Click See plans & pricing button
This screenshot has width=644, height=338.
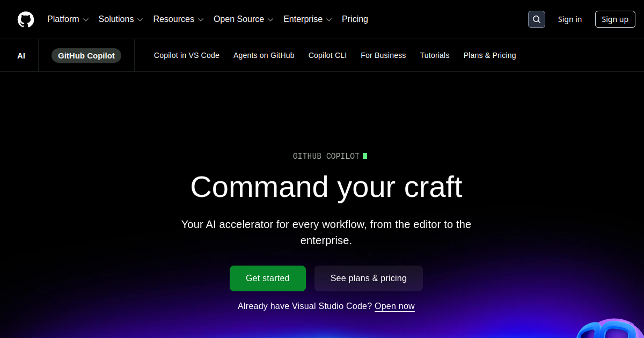369,278
